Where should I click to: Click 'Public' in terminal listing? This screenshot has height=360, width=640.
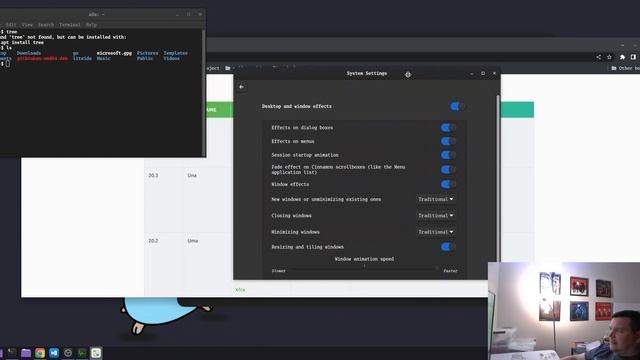click(x=145, y=58)
